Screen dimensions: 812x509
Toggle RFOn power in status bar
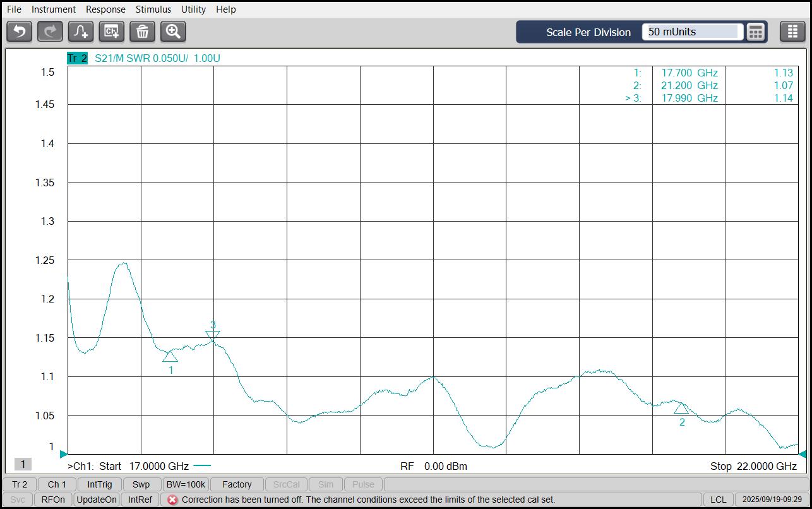pyautogui.click(x=53, y=500)
